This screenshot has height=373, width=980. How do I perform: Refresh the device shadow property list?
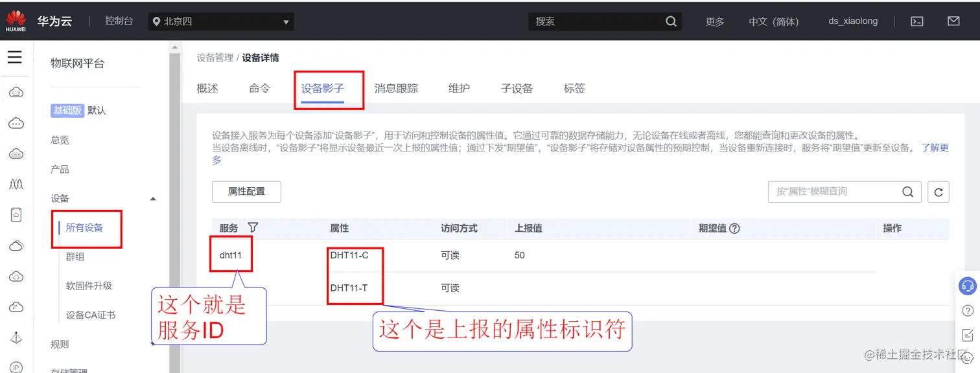[x=939, y=192]
